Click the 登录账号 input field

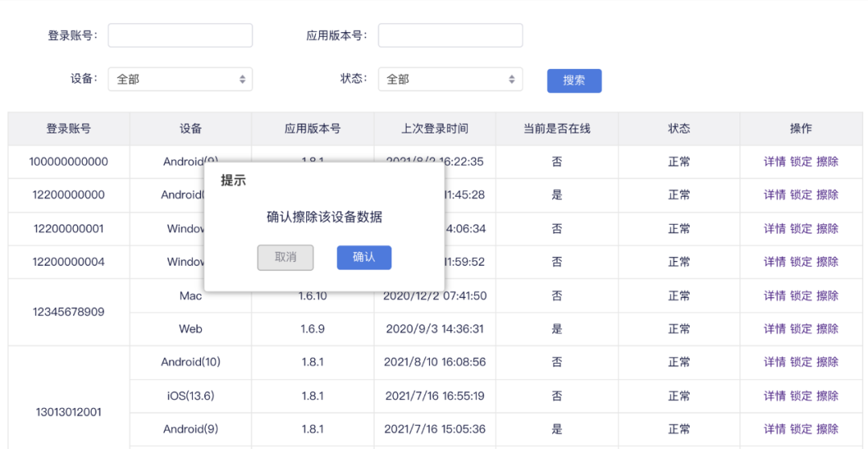180,35
